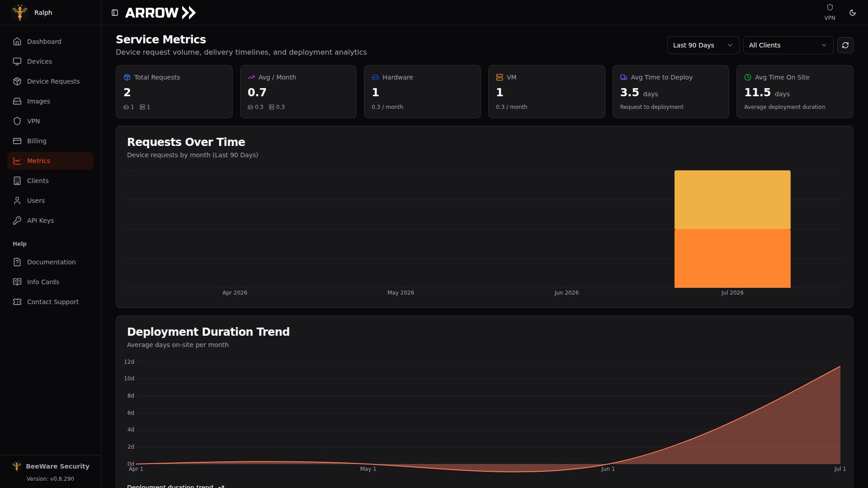This screenshot has height=488, width=868.
Task: Open the Last 90 Days dropdown
Action: point(703,45)
